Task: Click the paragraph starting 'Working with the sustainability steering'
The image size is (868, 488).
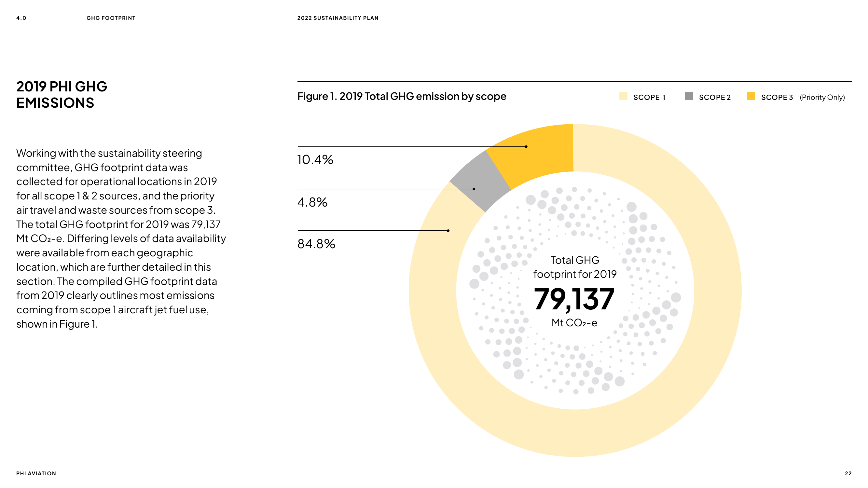Action: point(121,238)
